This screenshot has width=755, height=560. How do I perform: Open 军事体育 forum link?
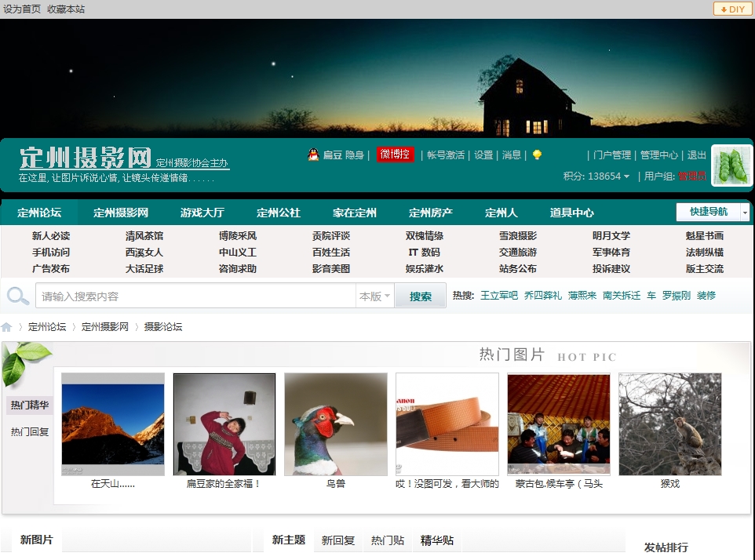(611, 252)
